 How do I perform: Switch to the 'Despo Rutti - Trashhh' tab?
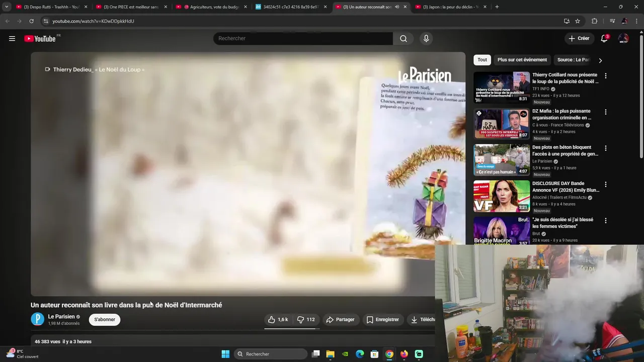click(51, 7)
